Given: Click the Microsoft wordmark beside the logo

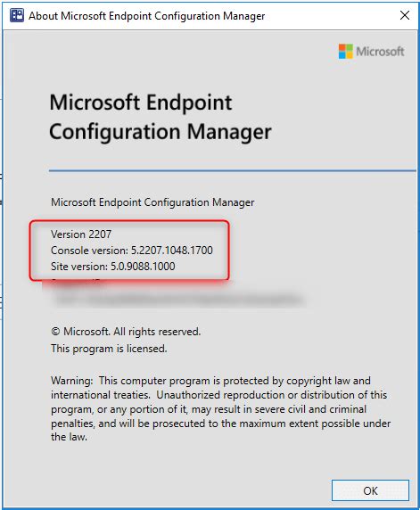Looking at the screenshot, I should coord(380,52).
